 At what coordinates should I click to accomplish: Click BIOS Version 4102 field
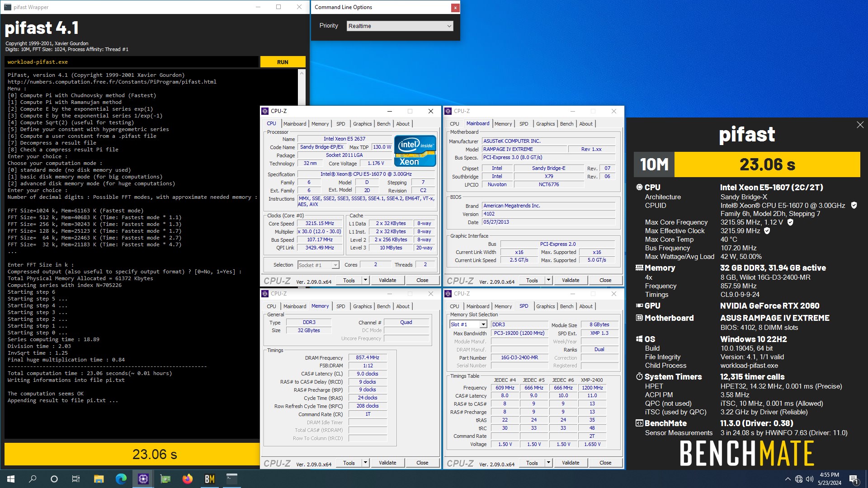pos(548,214)
